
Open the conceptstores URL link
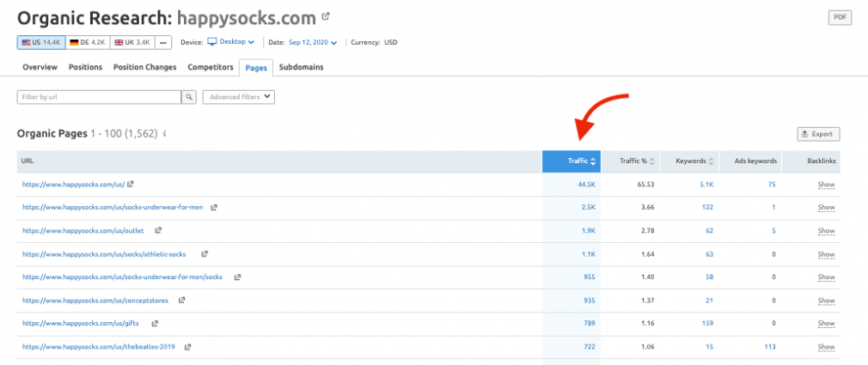[95, 301]
